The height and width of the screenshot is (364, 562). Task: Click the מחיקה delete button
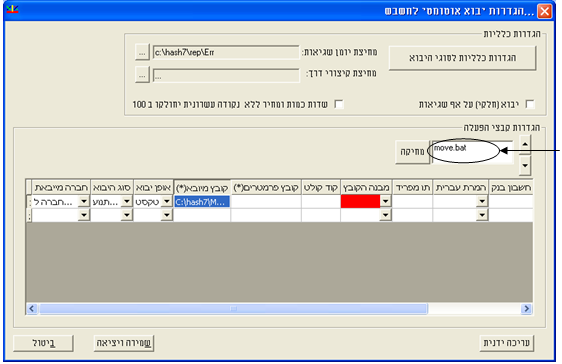coord(412,152)
